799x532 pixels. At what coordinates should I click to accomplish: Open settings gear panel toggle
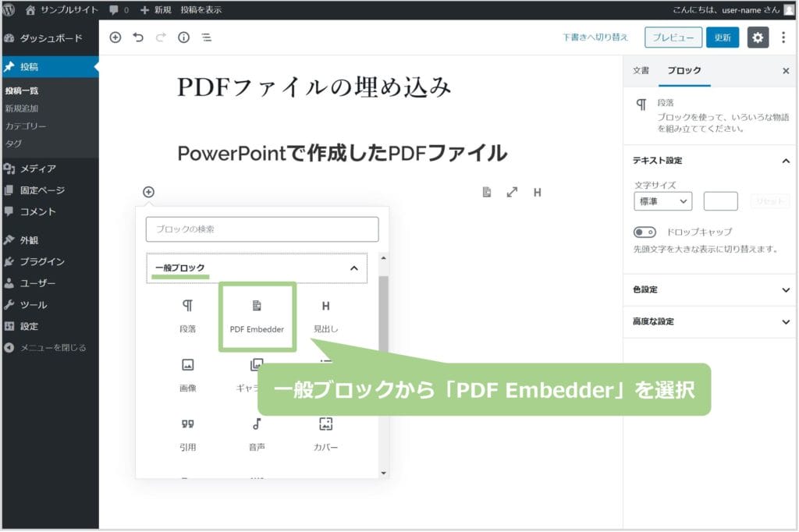click(x=758, y=37)
